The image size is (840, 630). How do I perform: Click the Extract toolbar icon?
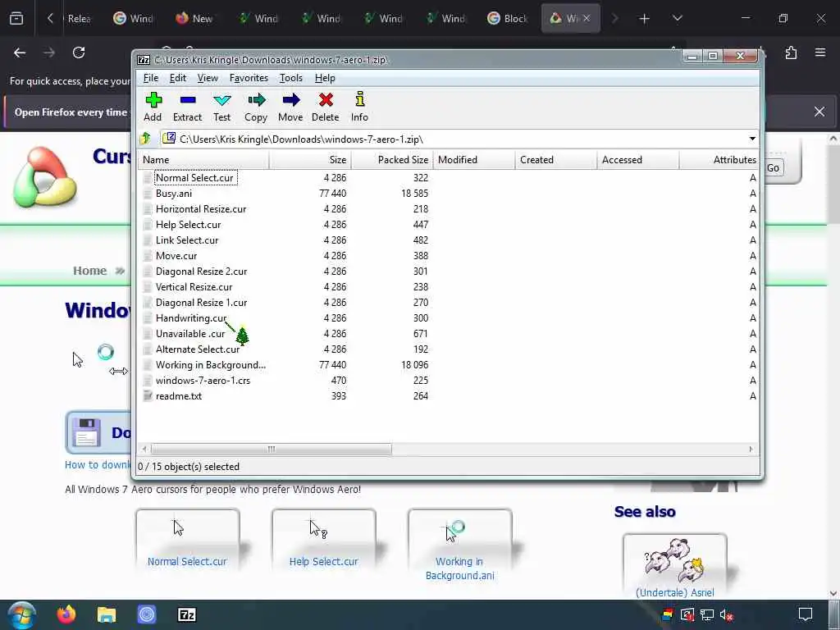tap(188, 100)
